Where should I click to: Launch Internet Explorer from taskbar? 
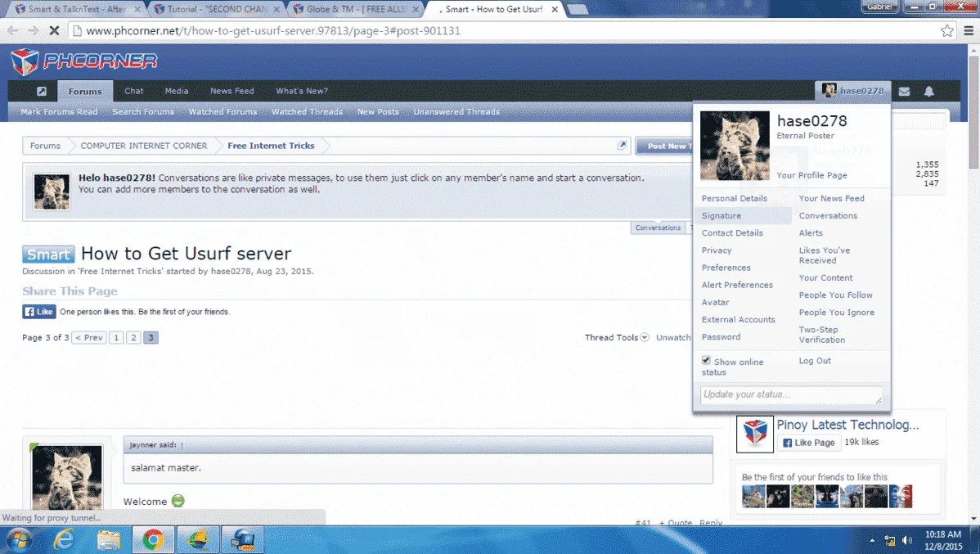tap(64, 539)
